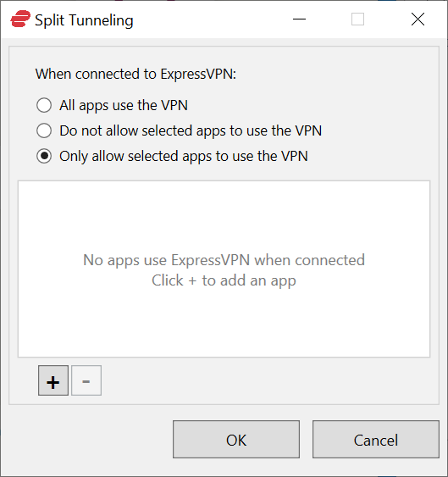Click the greyed-out maximize button

point(357,19)
